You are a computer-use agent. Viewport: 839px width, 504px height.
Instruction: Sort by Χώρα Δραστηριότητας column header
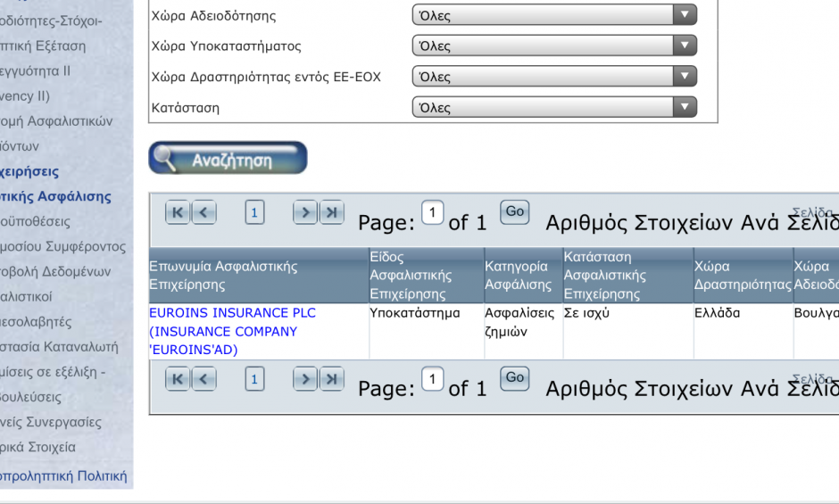[x=743, y=276]
